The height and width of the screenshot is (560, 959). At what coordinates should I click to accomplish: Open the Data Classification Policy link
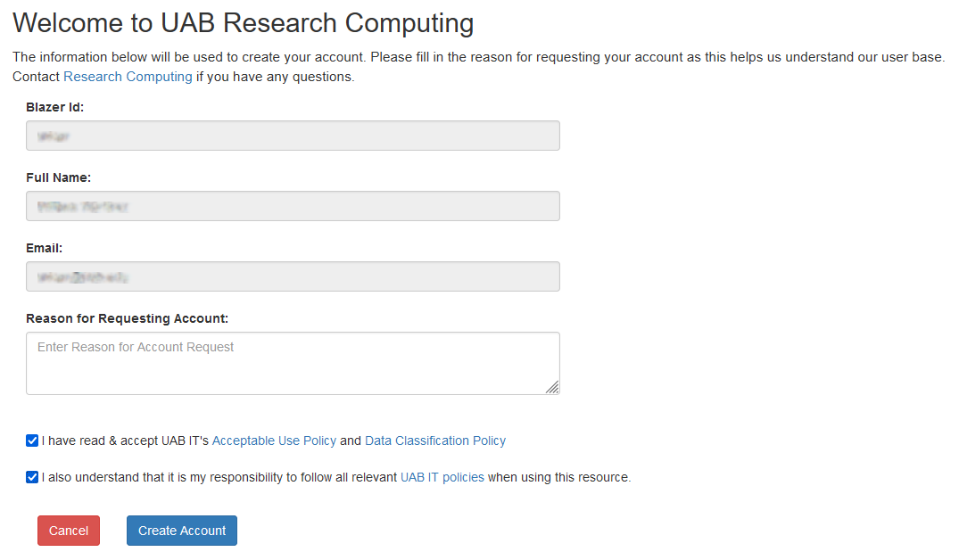435,441
